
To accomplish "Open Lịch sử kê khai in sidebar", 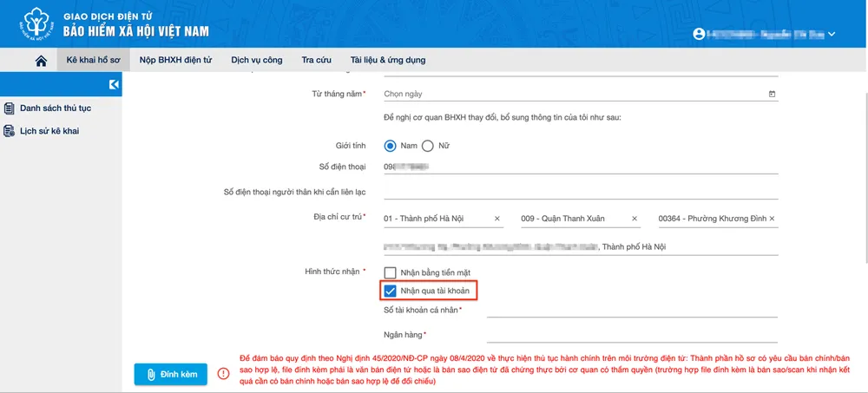I will (x=49, y=131).
